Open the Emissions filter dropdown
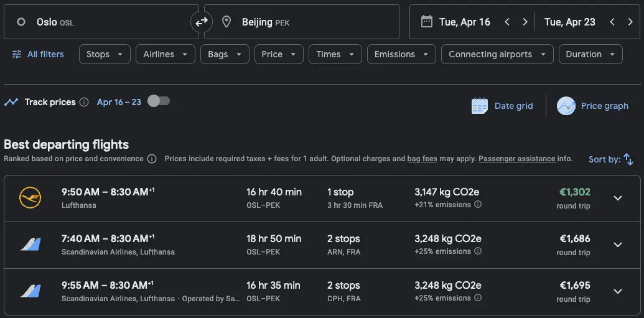The height and width of the screenshot is (318, 644). [401, 54]
